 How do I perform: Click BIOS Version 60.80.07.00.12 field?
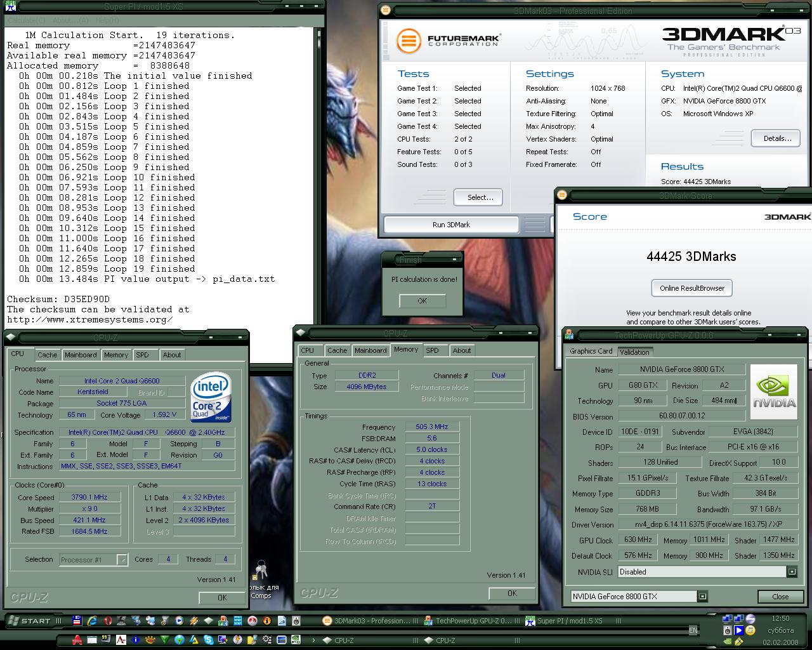coord(682,416)
